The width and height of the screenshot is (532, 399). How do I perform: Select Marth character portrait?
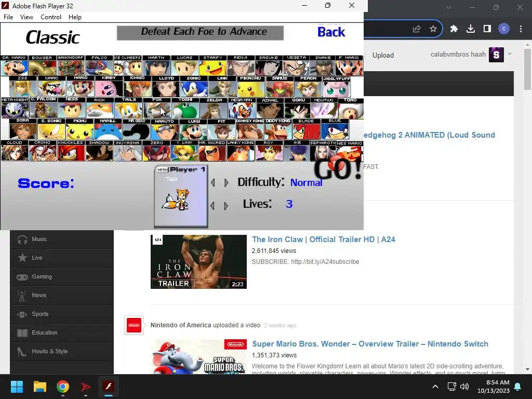156,65
